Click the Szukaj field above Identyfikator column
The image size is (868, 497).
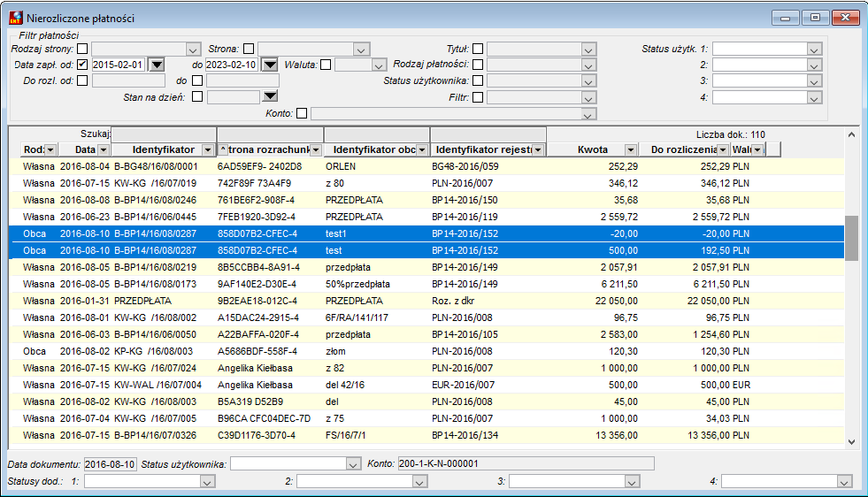(x=164, y=134)
